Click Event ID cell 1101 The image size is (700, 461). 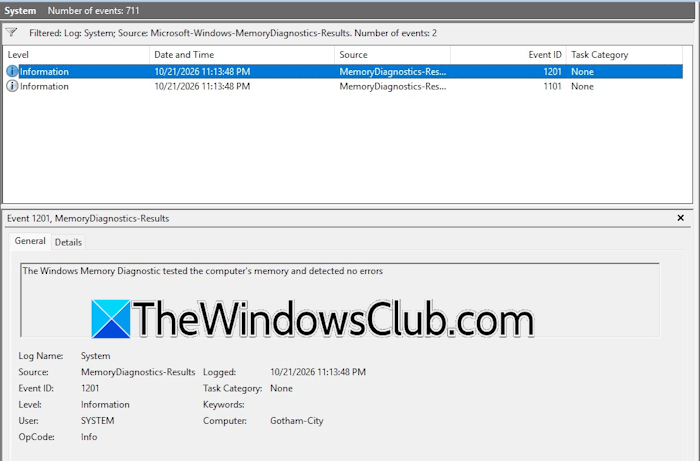point(552,86)
